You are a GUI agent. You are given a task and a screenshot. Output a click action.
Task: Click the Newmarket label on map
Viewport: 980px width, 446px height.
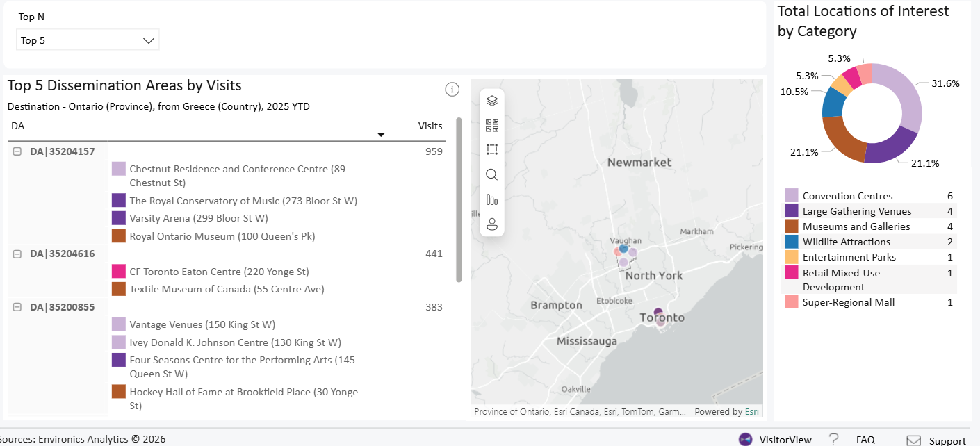click(639, 163)
